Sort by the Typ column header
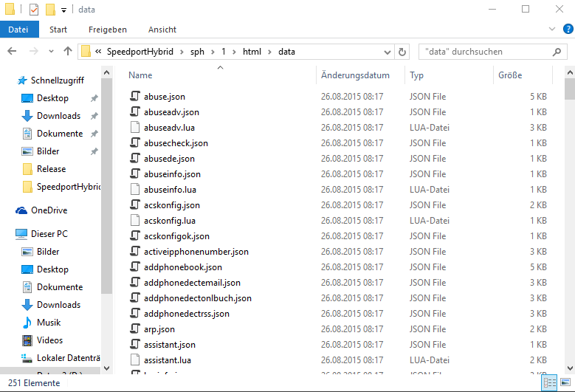Image resolution: width=575 pixels, height=392 pixels. coord(416,75)
